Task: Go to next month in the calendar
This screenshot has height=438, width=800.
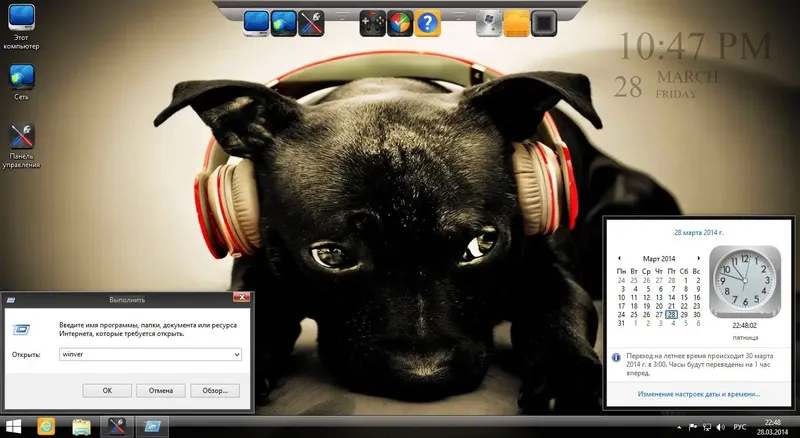Action: click(698, 258)
